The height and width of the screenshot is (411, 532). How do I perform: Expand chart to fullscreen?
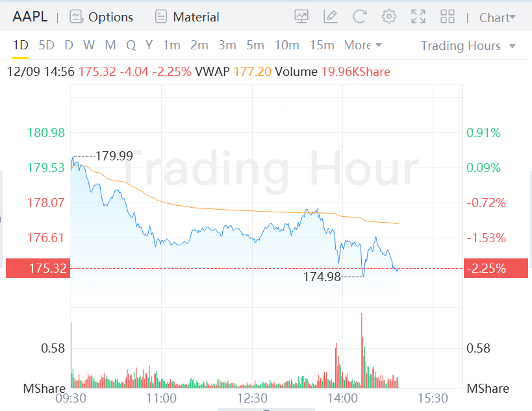click(x=418, y=17)
